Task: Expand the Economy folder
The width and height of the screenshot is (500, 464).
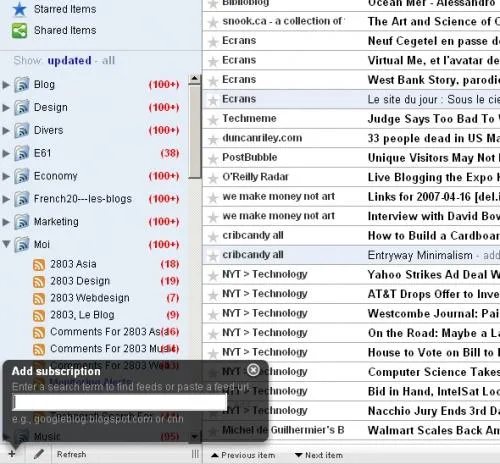Action: [6, 176]
